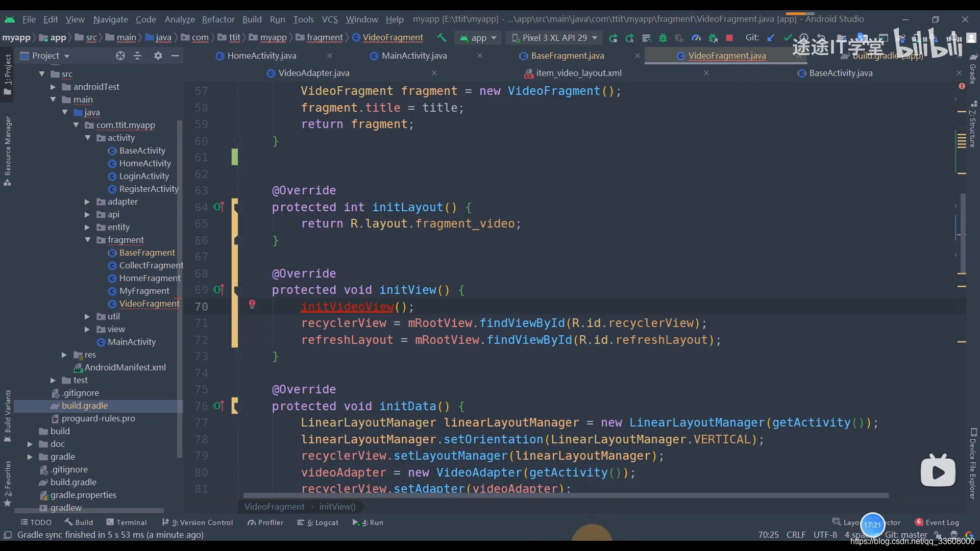
Task: Switch to HomeActivity.java tab
Action: 261,56
